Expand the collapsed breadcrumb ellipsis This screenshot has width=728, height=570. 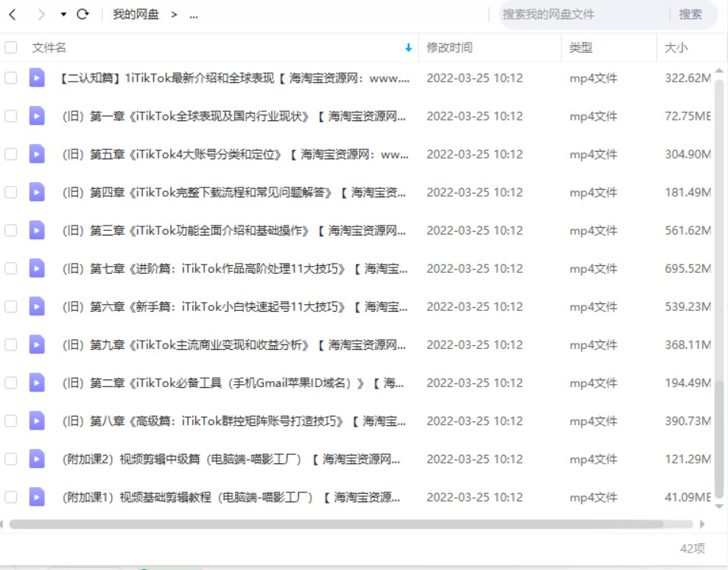point(194,15)
